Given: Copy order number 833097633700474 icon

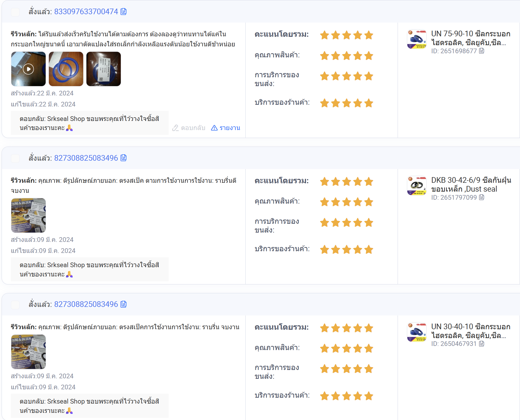Looking at the screenshot, I should tap(123, 12).
